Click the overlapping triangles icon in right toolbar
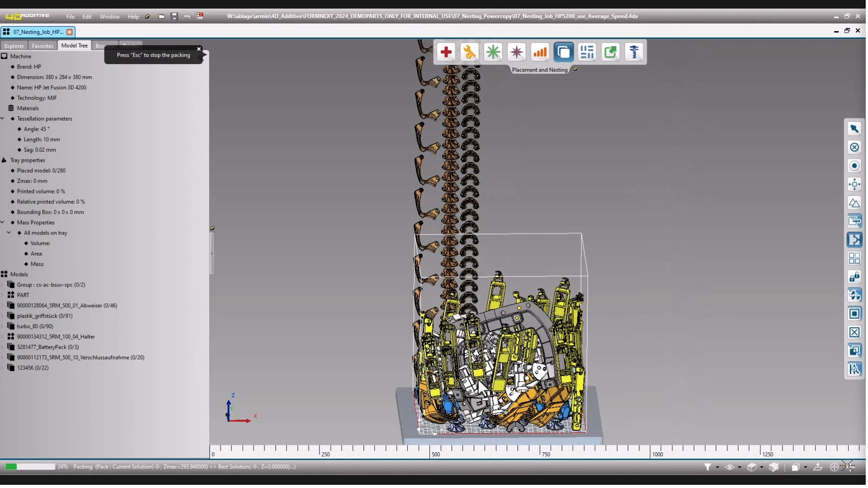This screenshot has height=488, width=868. point(854,203)
